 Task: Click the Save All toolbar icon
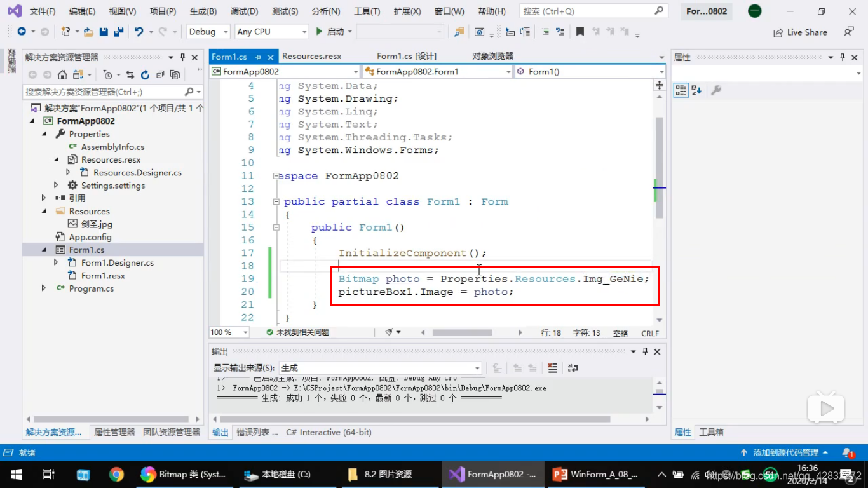point(118,32)
